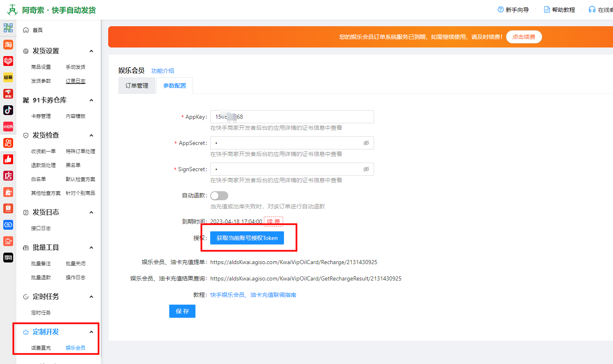Image resolution: width=613 pixels, height=364 pixels.
Task: Click the crown icon beside 定制开发
Action: pos(26,332)
